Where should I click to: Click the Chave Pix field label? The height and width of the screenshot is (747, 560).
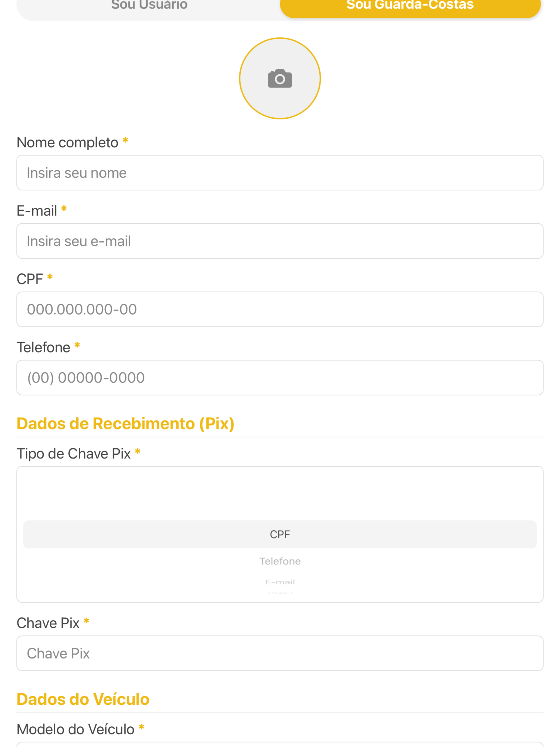coord(48,623)
